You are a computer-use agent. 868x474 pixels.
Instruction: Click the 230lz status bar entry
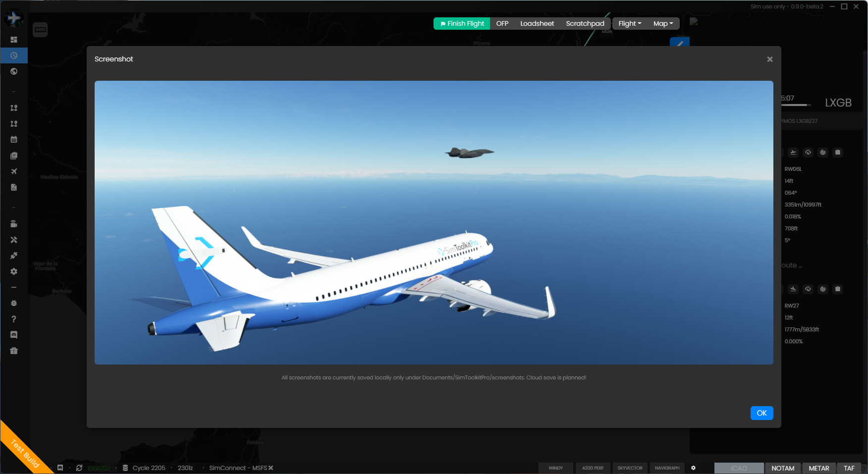click(185, 468)
